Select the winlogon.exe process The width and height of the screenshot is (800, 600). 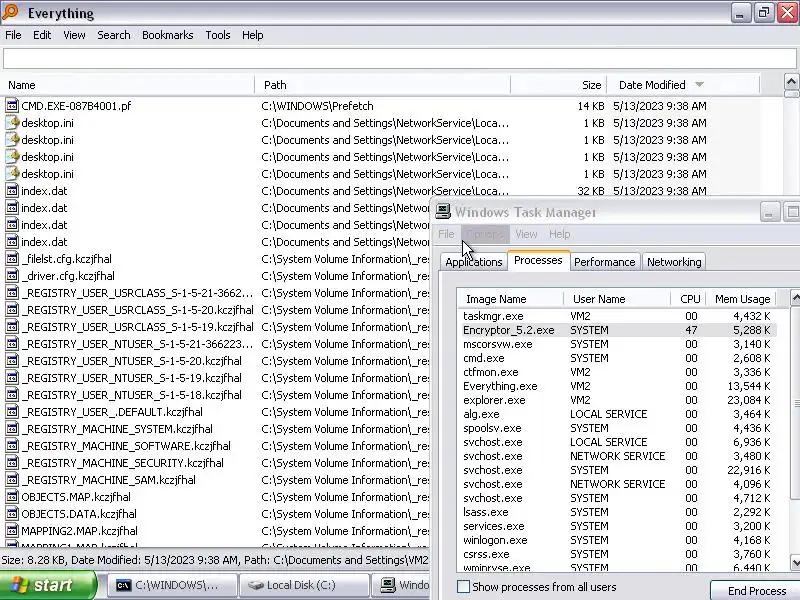pos(617,540)
